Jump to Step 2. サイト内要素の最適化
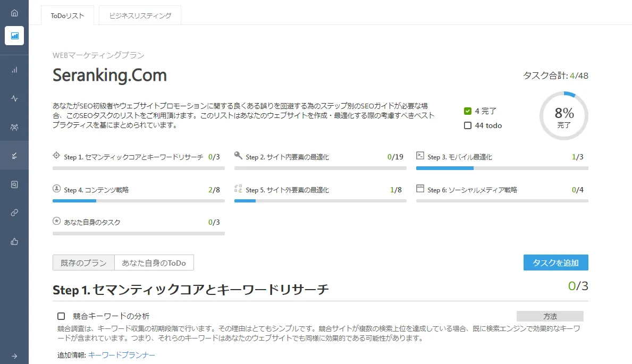Viewport: 632px width, 364px height. 288,157
